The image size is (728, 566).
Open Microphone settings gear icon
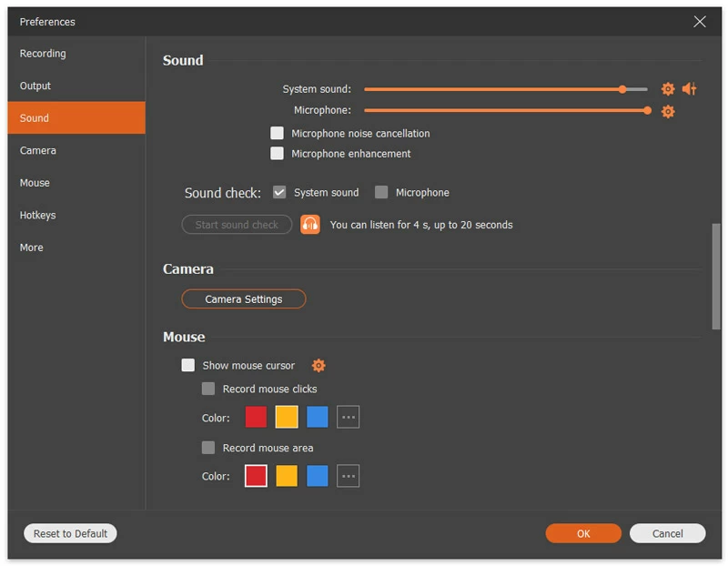(x=668, y=111)
